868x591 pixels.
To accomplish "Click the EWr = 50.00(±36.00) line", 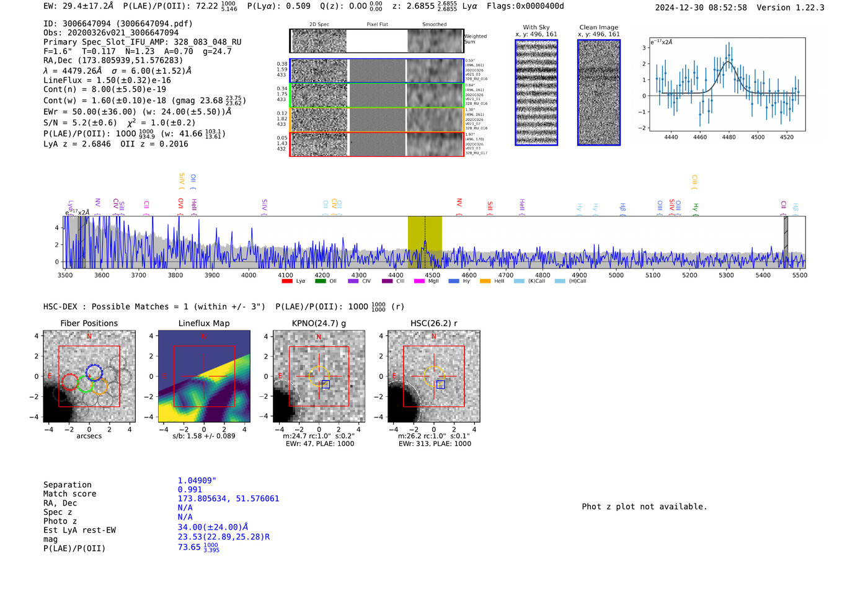I will (x=137, y=112).
